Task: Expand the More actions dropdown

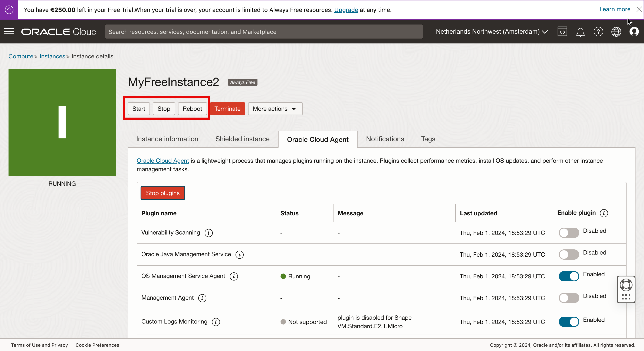Action: pos(275,109)
